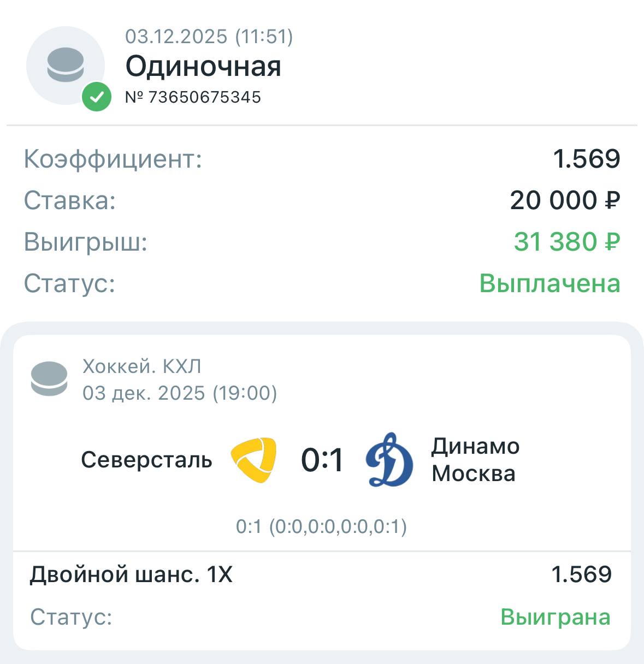Viewport: 644px width, 664px height.
Task: Click the period scores line (0:0,0:0,0:0,0:1)
Action: coord(321,527)
